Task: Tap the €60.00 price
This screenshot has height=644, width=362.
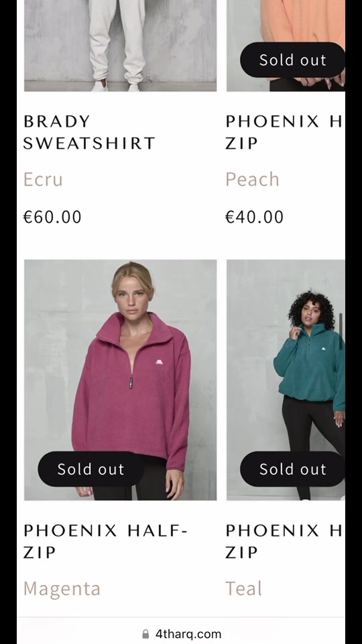Action: pyautogui.click(x=52, y=217)
